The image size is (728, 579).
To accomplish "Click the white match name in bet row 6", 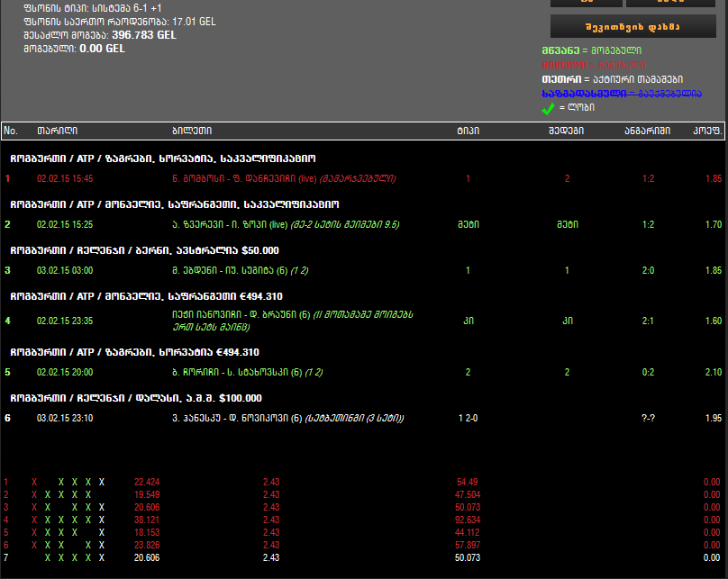I will [x=287, y=418].
